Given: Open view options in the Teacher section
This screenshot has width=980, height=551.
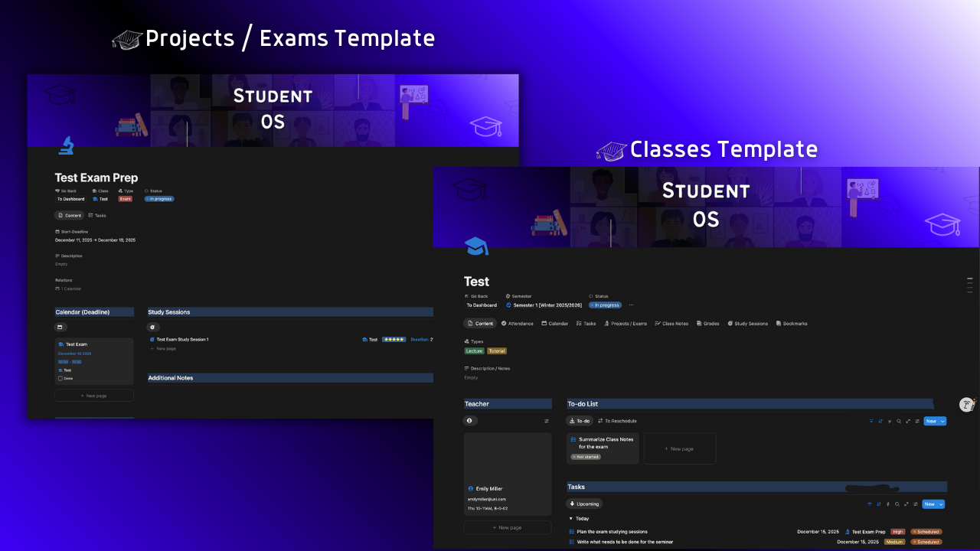Looking at the screenshot, I should pyautogui.click(x=546, y=420).
